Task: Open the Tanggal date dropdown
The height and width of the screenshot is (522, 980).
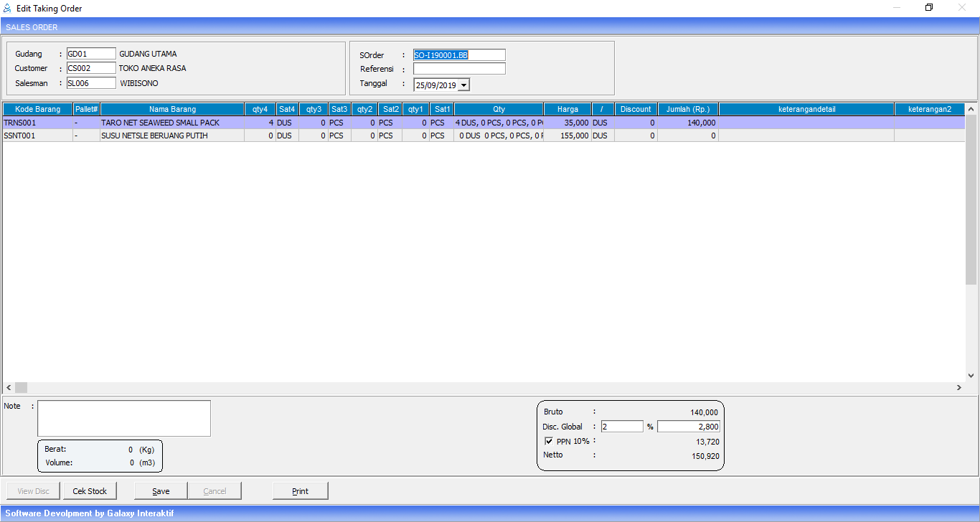Action: tap(463, 85)
